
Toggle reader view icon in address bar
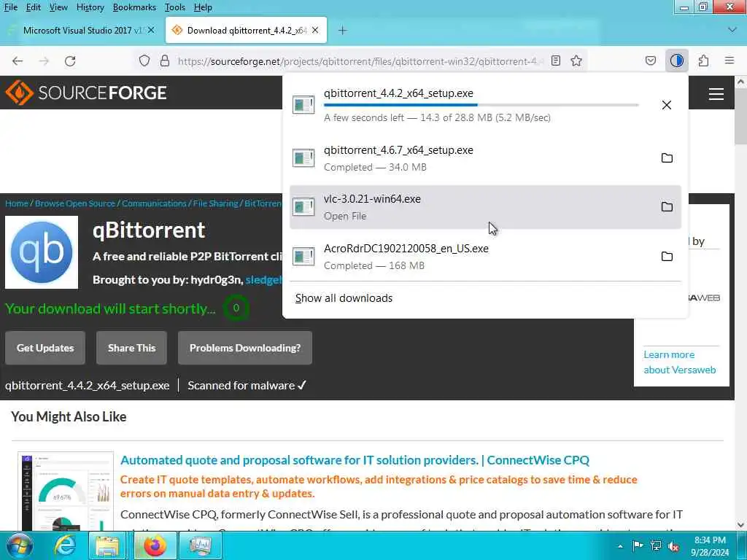(555, 61)
